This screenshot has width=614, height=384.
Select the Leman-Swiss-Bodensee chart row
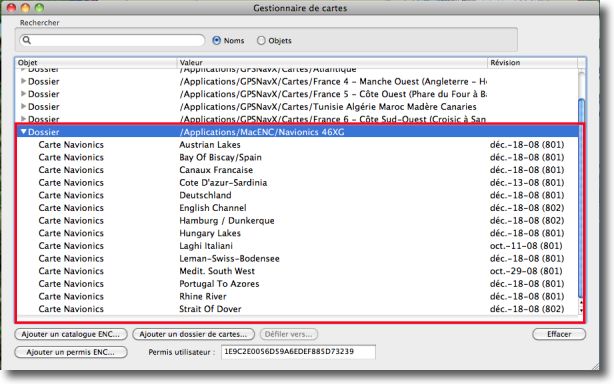tap(298, 258)
